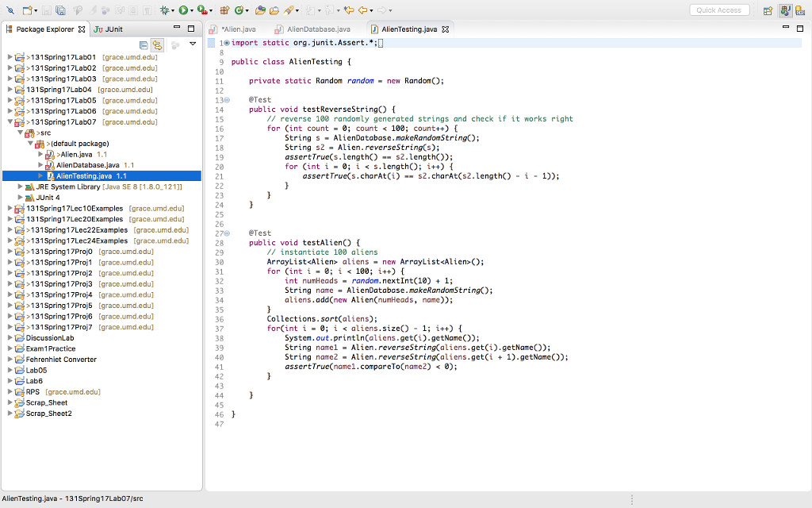Close the AlienTesting.java editor tab

[446, 29]
